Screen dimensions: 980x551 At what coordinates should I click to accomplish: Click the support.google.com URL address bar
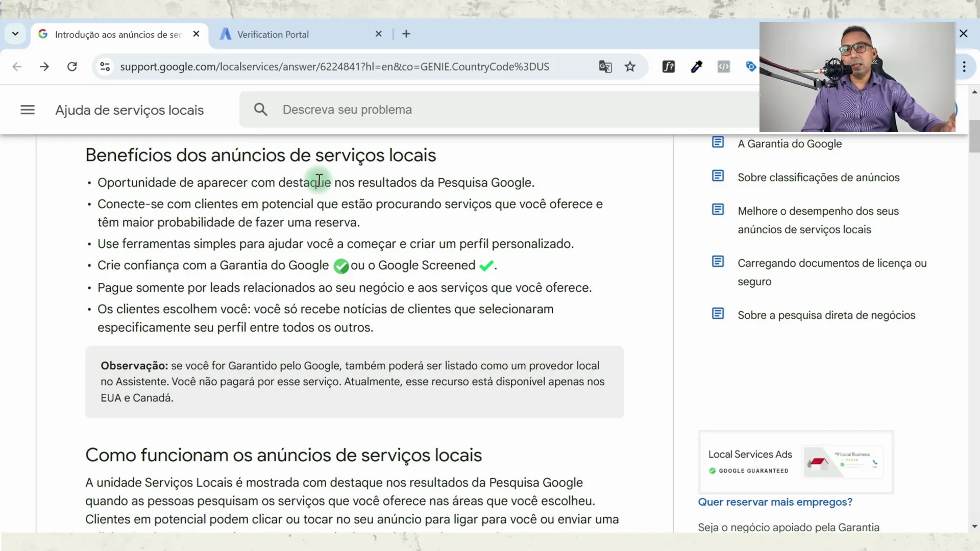[334, 67]
